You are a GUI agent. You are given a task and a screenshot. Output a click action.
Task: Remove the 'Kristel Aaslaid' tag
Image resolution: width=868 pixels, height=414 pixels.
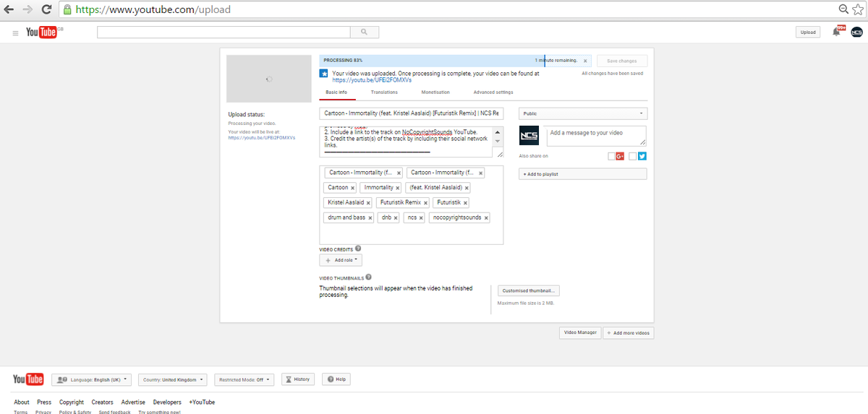368,203
